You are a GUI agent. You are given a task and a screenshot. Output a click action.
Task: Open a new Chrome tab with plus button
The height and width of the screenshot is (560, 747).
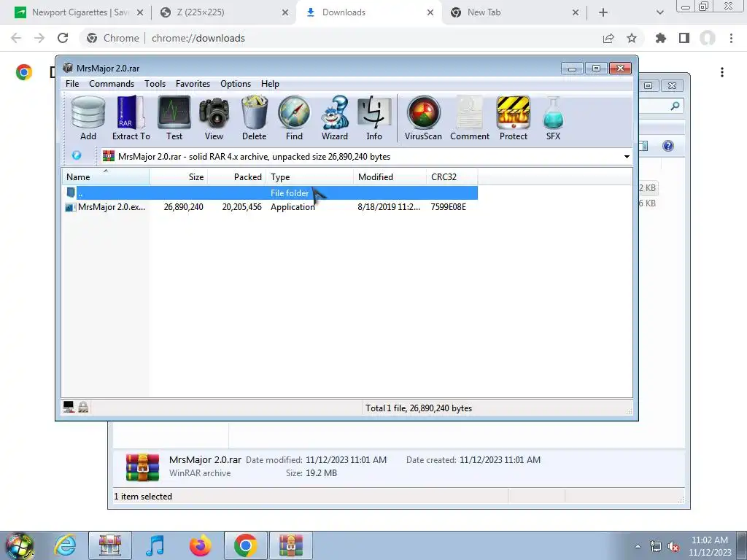pyautogui.click(x=603, y=12)
